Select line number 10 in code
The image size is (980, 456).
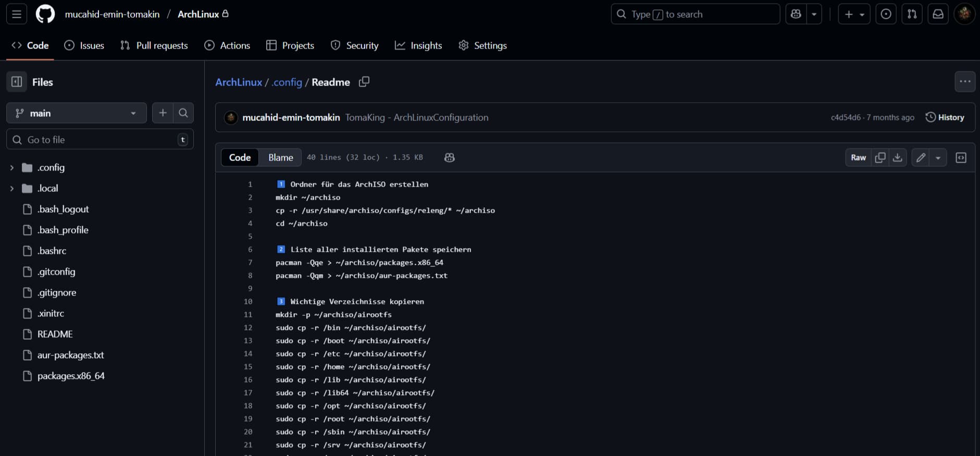(248, 302)
